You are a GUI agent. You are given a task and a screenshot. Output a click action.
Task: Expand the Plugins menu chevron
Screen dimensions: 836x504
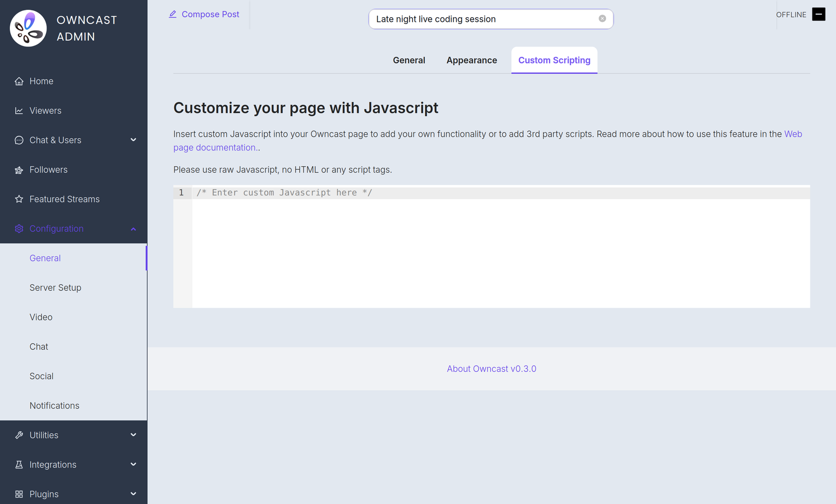pos(133,494)
